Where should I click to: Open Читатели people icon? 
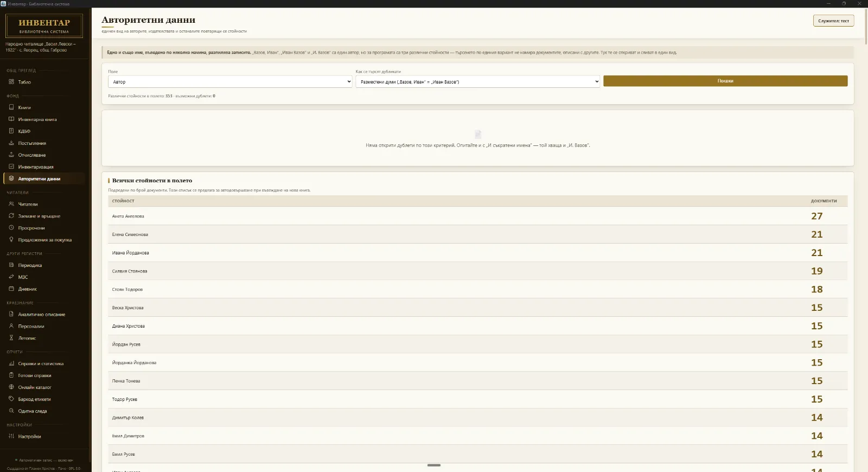coord(11,204)
